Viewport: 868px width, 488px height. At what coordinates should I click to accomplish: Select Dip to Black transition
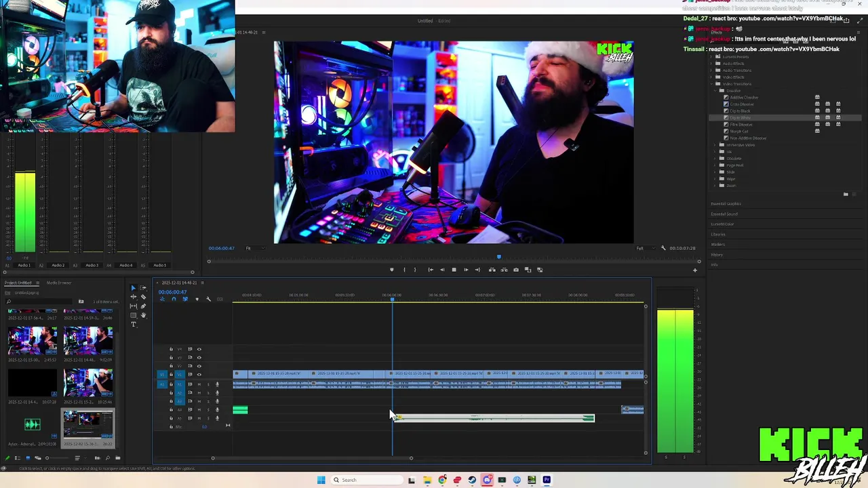[x=740, y=110]
